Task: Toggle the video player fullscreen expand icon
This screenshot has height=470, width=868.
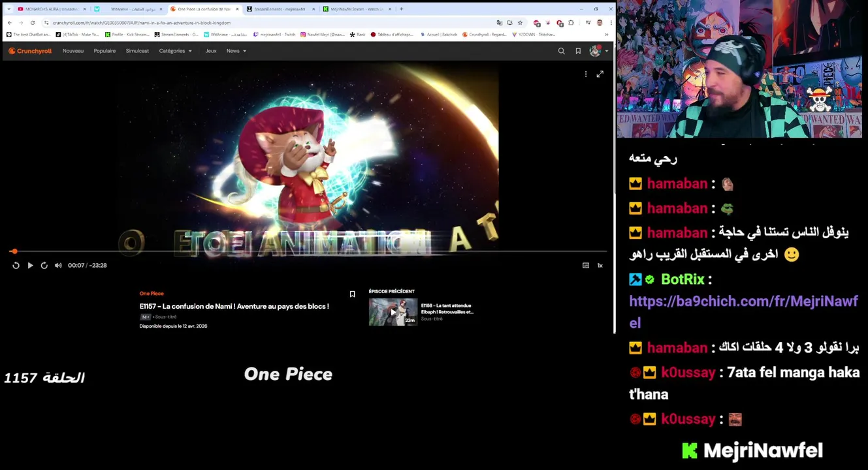Action: pos(600,74)
